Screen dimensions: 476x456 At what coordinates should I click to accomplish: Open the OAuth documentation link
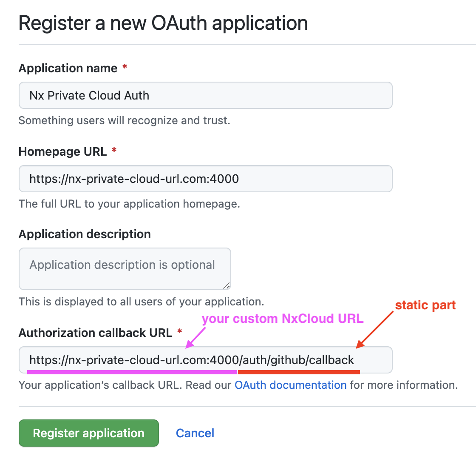pyautogui.click(x=291, y=385)
